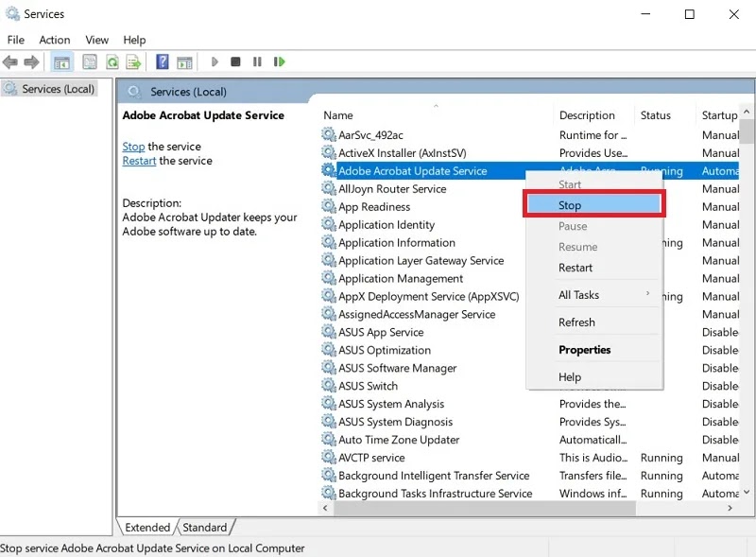Open the File menu
756x557 pixels.
pos(16,40)
